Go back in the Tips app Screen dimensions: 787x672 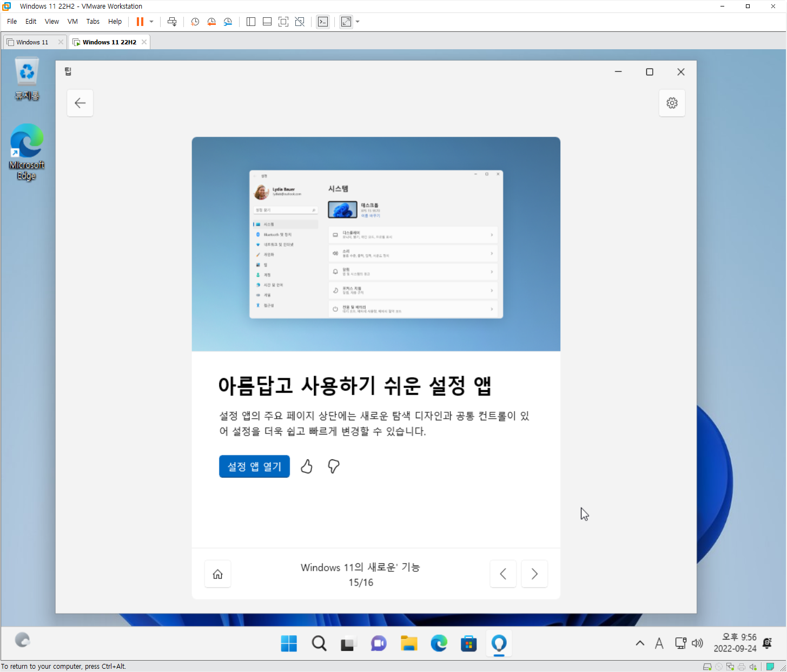(x=80, y=103)
